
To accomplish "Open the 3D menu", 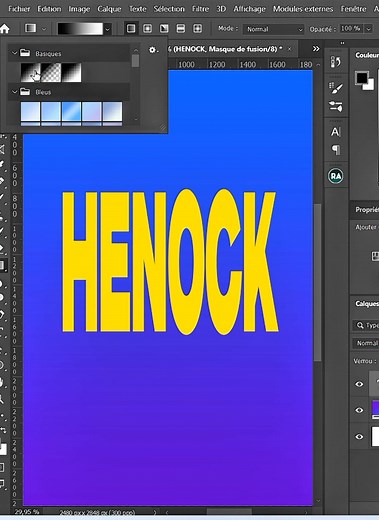I will [x=221, y=9].
